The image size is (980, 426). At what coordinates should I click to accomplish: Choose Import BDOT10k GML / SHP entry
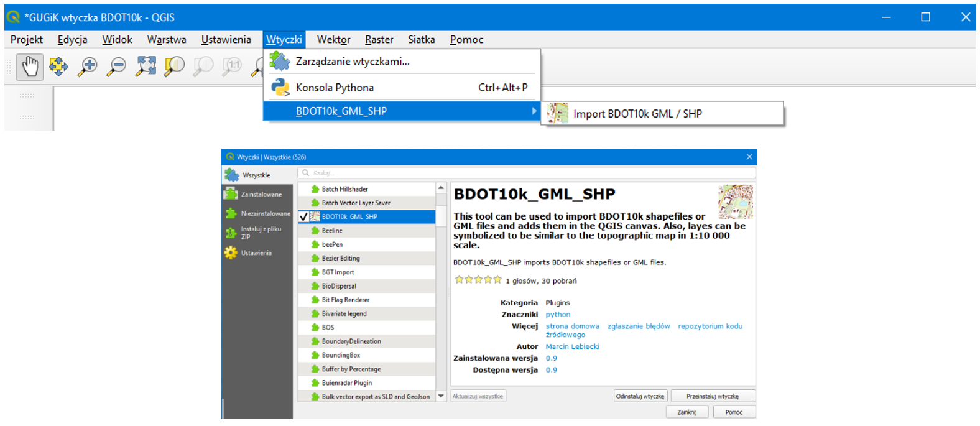[x=637, y=114]
